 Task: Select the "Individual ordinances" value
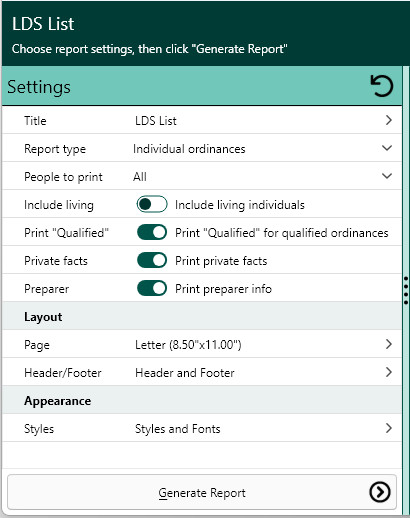point(189,149)
